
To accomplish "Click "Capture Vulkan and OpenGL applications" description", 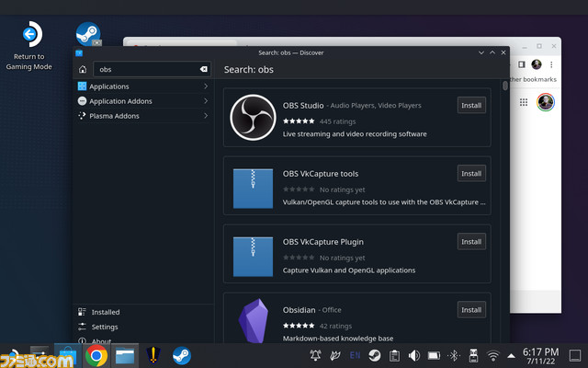I will pyautogui.click(x=349, y=270).
